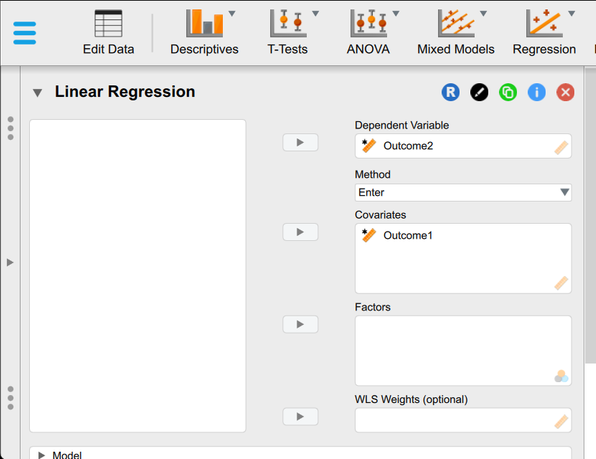The image size is (596, 459).
Task: Click the dropdown arrow beside Regression
Action: [x=571, y=14]
